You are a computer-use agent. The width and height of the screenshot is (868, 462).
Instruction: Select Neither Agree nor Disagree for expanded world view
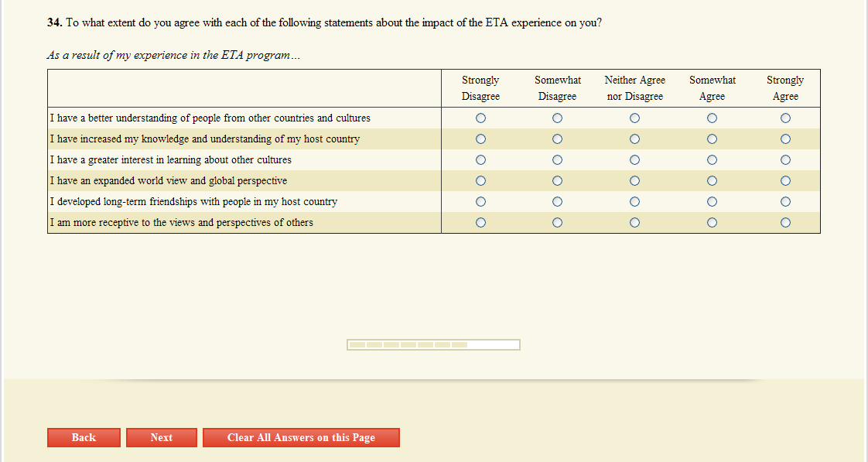point(634,181)
